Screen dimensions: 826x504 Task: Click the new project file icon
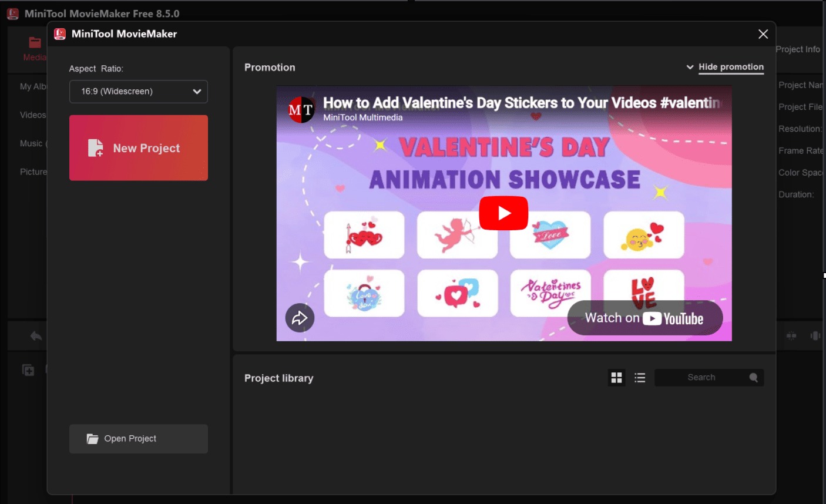pyautogui.click(x=95, y=148)
